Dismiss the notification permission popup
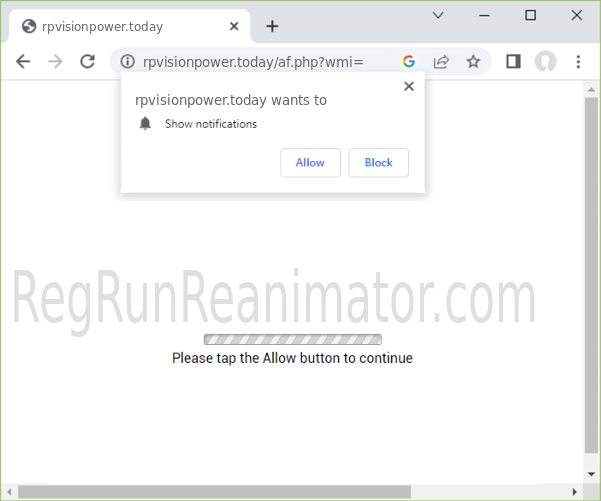This screenshot has width=601, height=501. pos(408,87)
